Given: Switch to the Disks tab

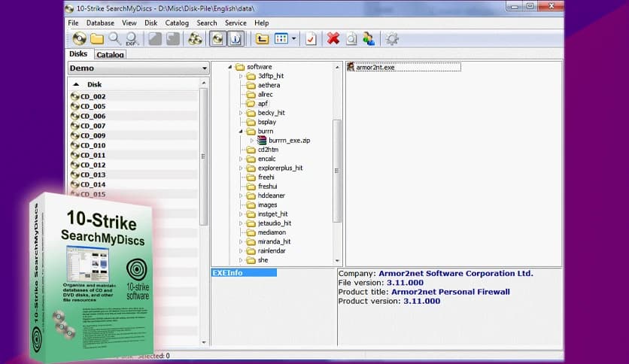Looking at the screenshot, I should pos(78,53).
